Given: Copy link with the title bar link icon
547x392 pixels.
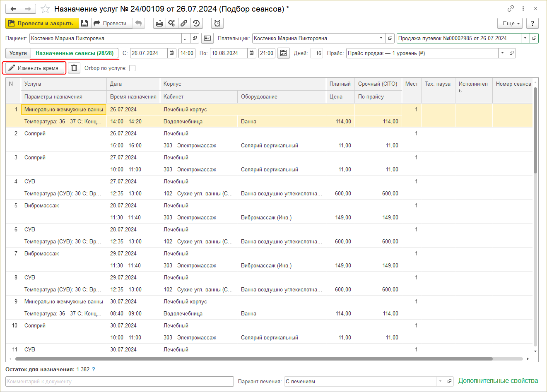Looking at the screenshot, I should pyautogui.click(x=511, y=9).
